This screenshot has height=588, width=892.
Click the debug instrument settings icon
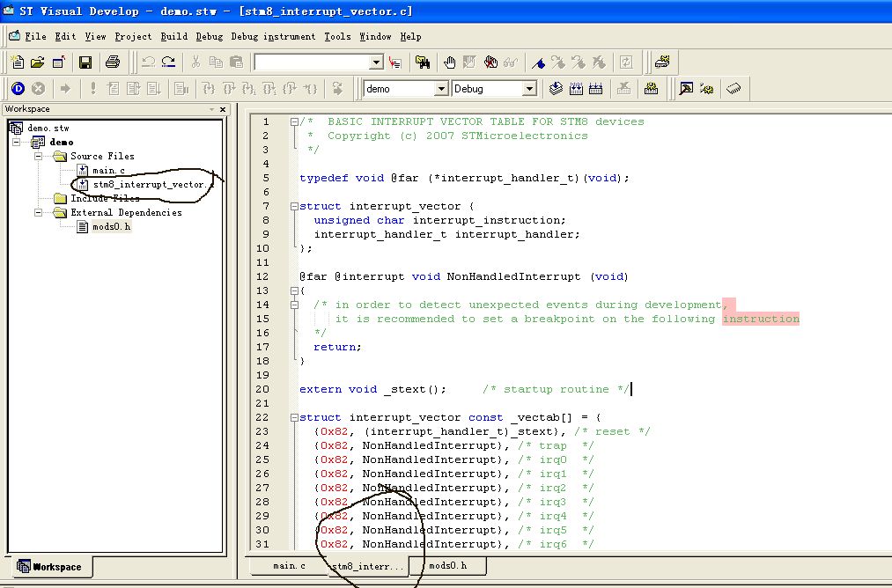(x=662, y=62)
